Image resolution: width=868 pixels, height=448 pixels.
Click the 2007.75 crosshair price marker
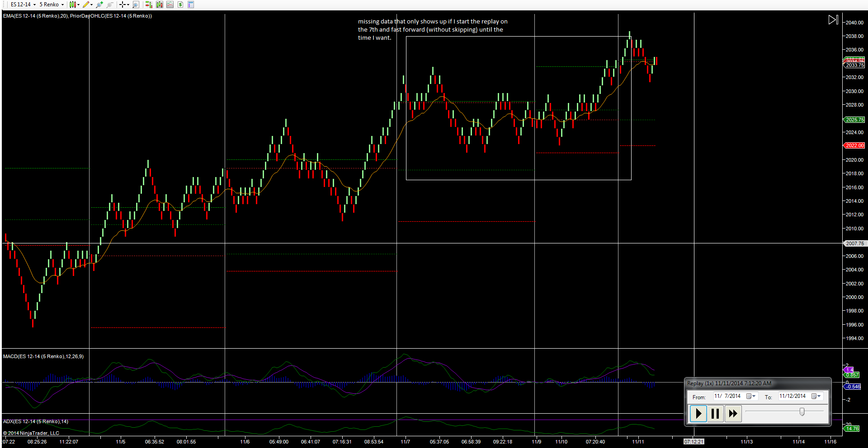854,243
